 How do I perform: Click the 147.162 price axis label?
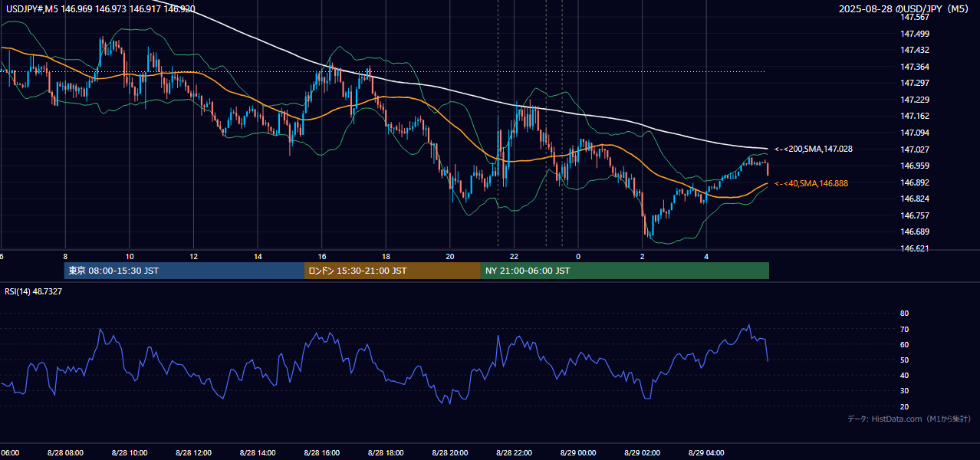click(x=915, y=116)
